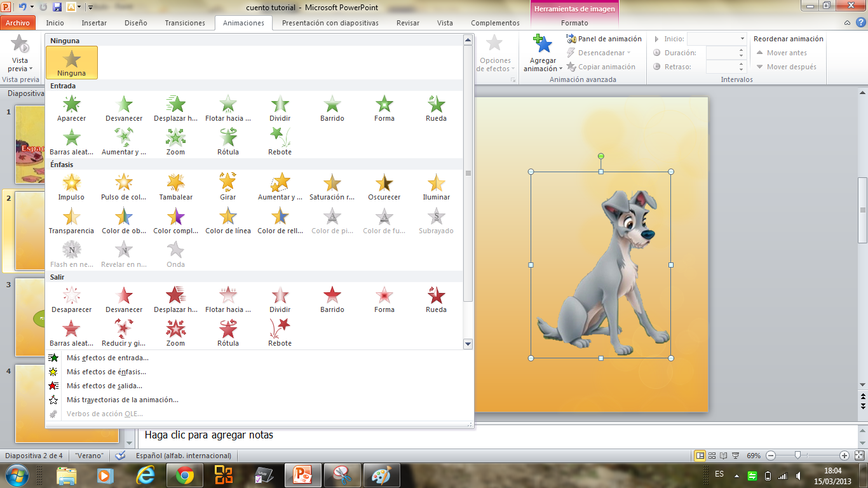
Task: Click the Undo arrow in quick access toolbar
Action: (x=22, y=7)
